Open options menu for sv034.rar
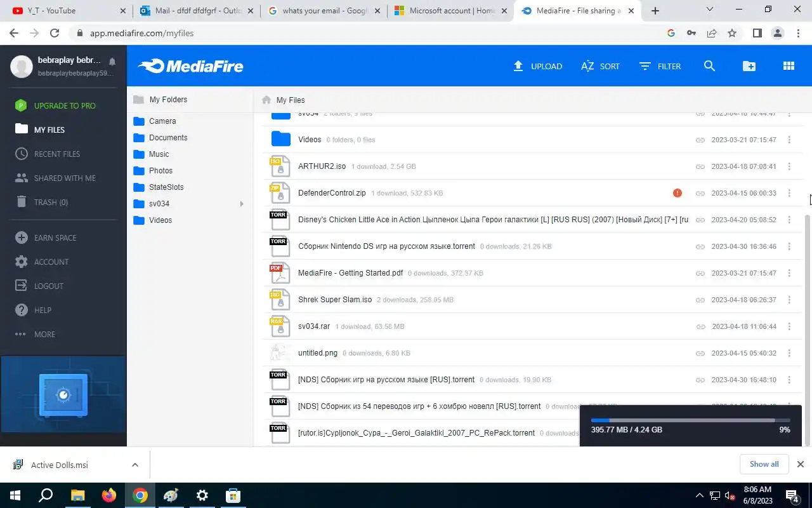812x508 pixels. pyautogui.click(x=789, y=326)
